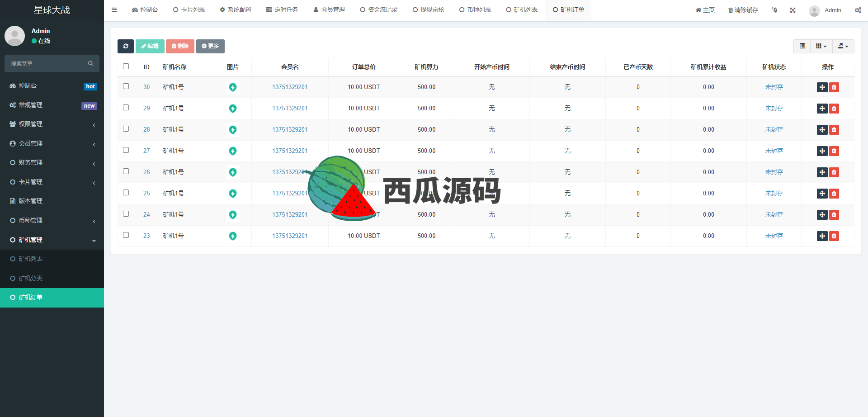The image size is (868, 417).
Task: Click delete icon for row 26
Action: [x=834, y=172]
